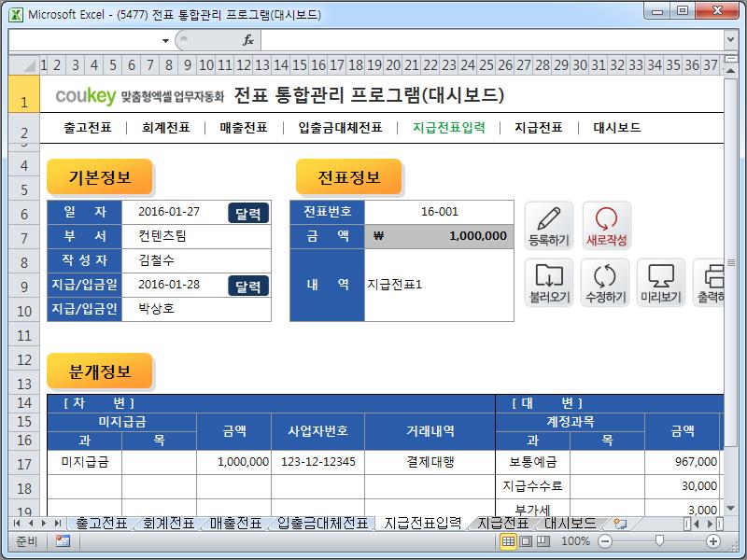Click the description cell 지급전표1
The height and width of the screenshot is (560, 747).
(x=439, y=285)
